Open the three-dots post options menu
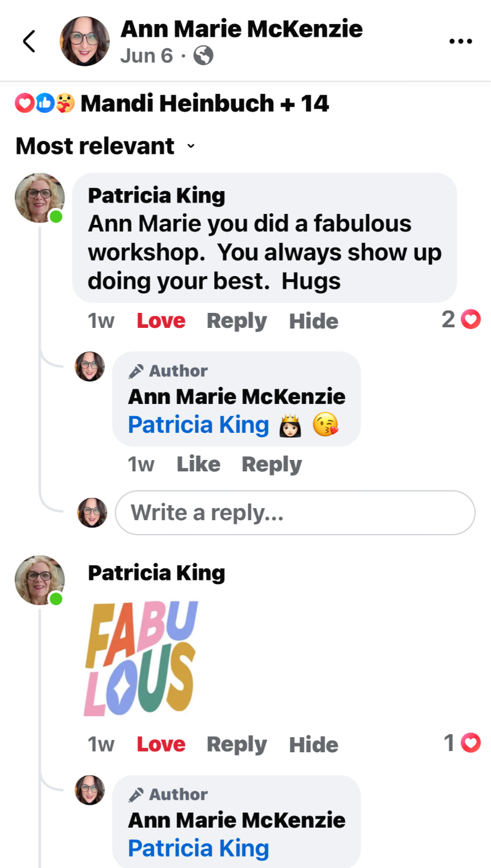 coord(461,42)
